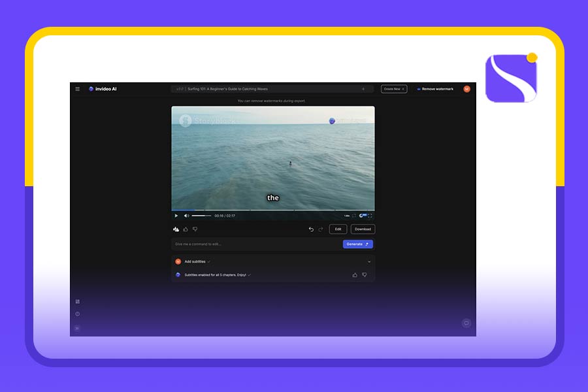588x392 pixels.
Task: Enter fullscreen video mode
Action: coord(370,216)
